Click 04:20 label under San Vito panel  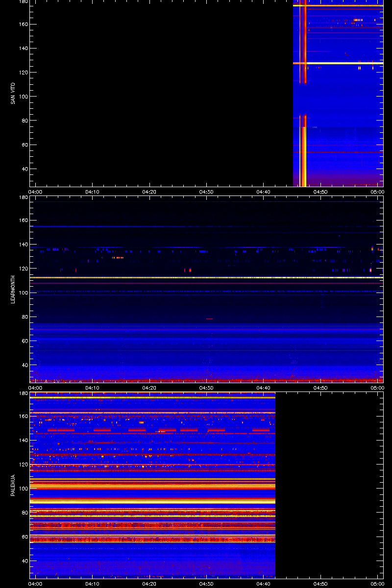149,192
